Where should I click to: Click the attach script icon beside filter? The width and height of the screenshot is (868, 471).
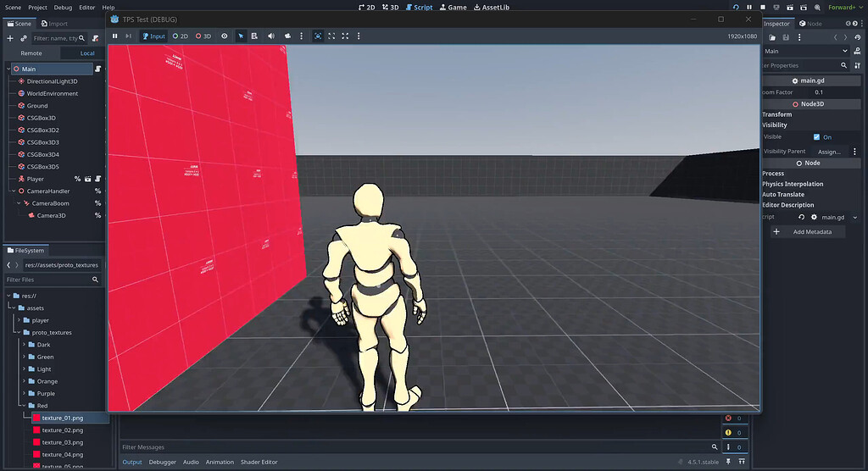click(x=95, y=38)
